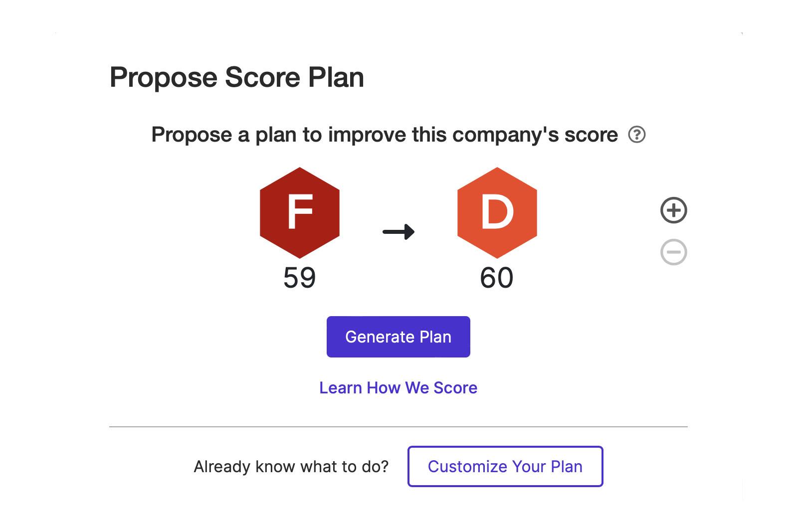The height and width of the screenshot is (532, 798).
Task: Click the horizontal divider line
Action: pos(399,427)
